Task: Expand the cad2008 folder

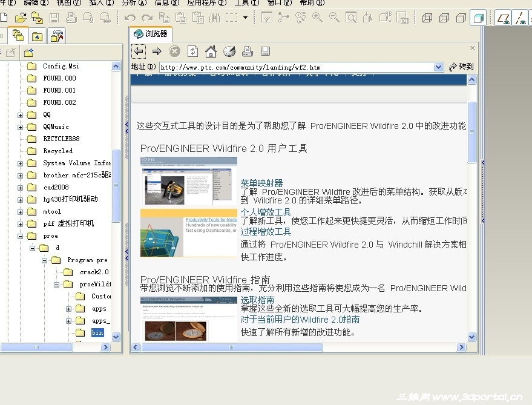Action: coord(21,188)
